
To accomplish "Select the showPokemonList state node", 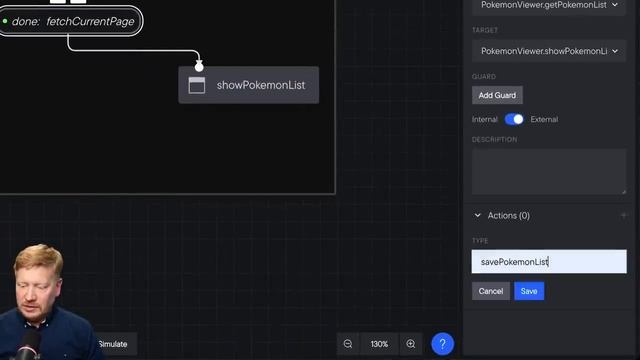I will pos(249,85).
